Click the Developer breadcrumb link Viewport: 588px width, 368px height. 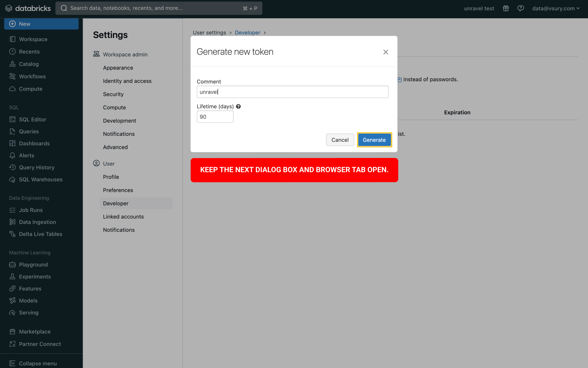pos(247,33)
